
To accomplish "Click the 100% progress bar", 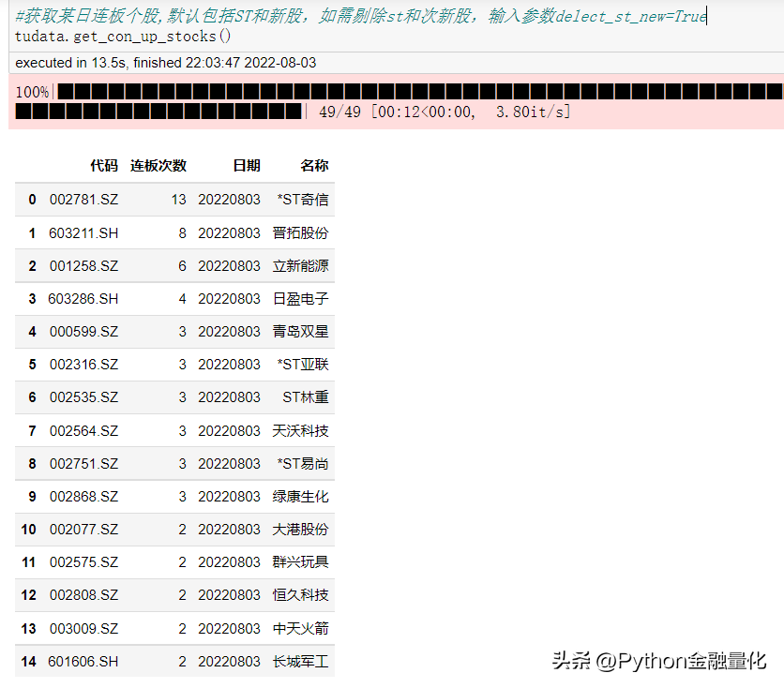I will pyautogui.click(x=399, y=101).
